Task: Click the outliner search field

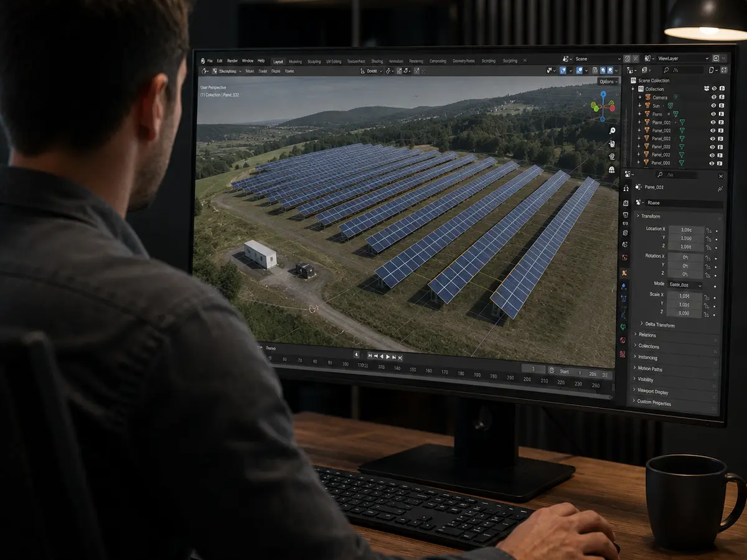Action: pyautogui.click(x=683, y=70)
